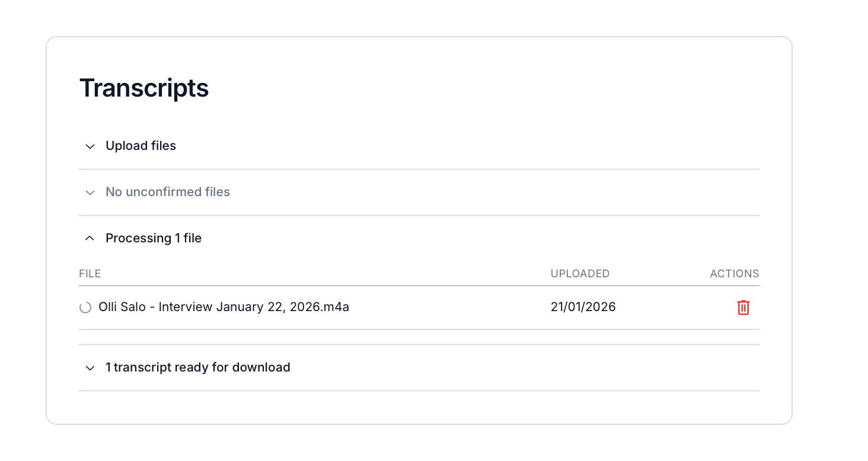
Task: Click the Transcripts page title
Action: pyautogui.click(x=144, y=88)
